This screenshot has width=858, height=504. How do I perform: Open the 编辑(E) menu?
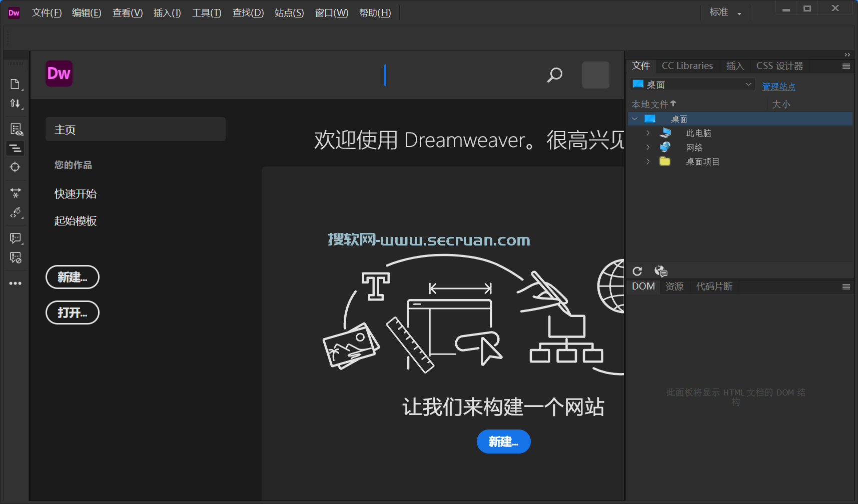point(87,13)
